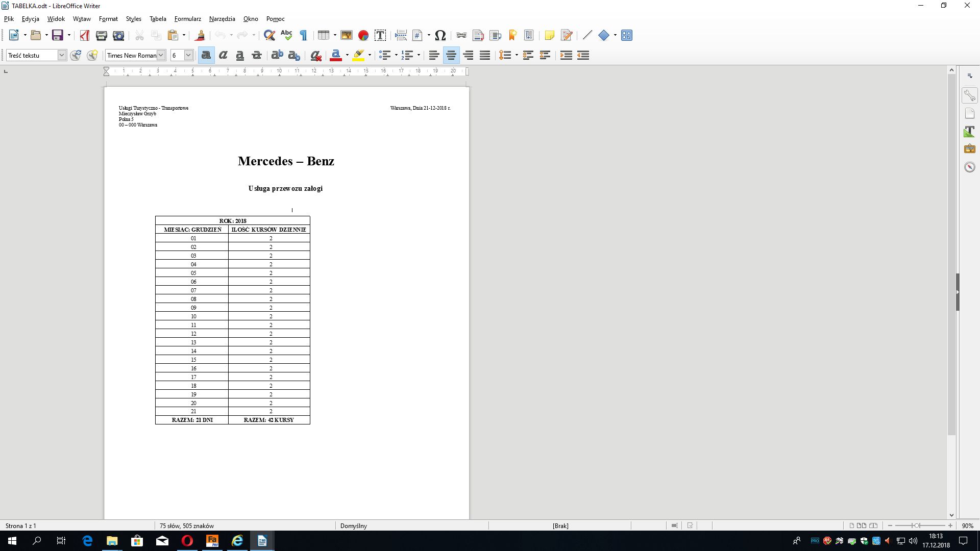Click the Clone Formatting paintbrush icon
Image resolution: width=980 pixels, height=551 pixels.
[200, 35]
